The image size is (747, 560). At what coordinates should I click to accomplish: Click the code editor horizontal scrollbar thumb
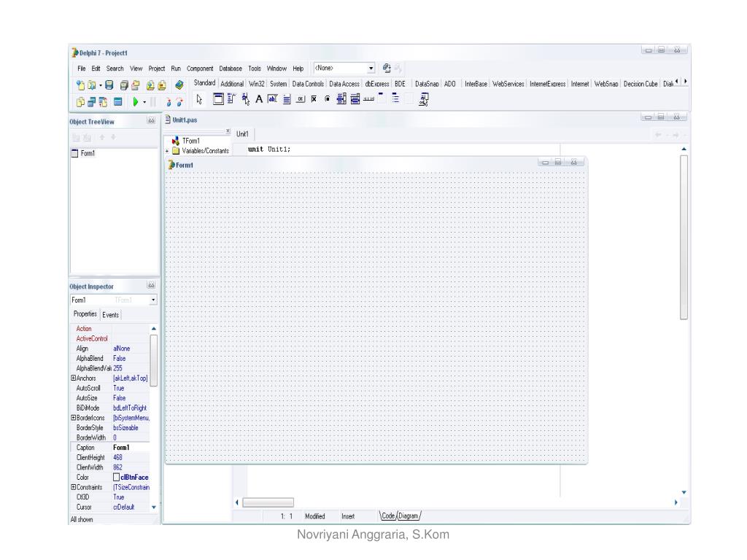pos(268,502)
